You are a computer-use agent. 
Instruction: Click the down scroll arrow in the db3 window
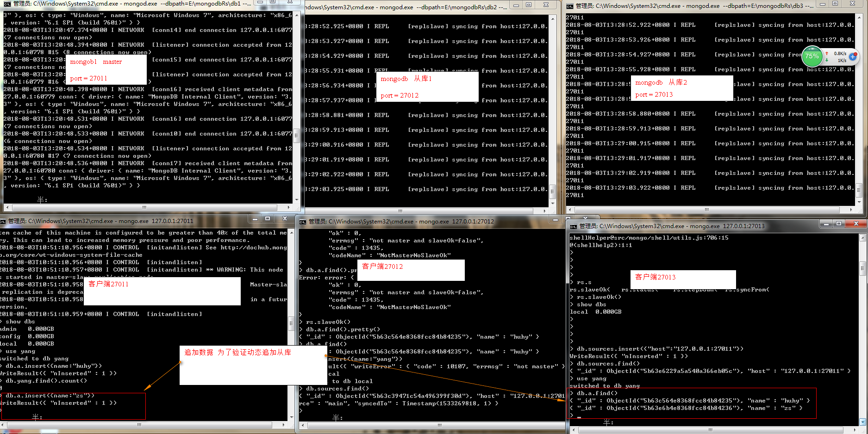pyautogui.click(x=859, y=202)
